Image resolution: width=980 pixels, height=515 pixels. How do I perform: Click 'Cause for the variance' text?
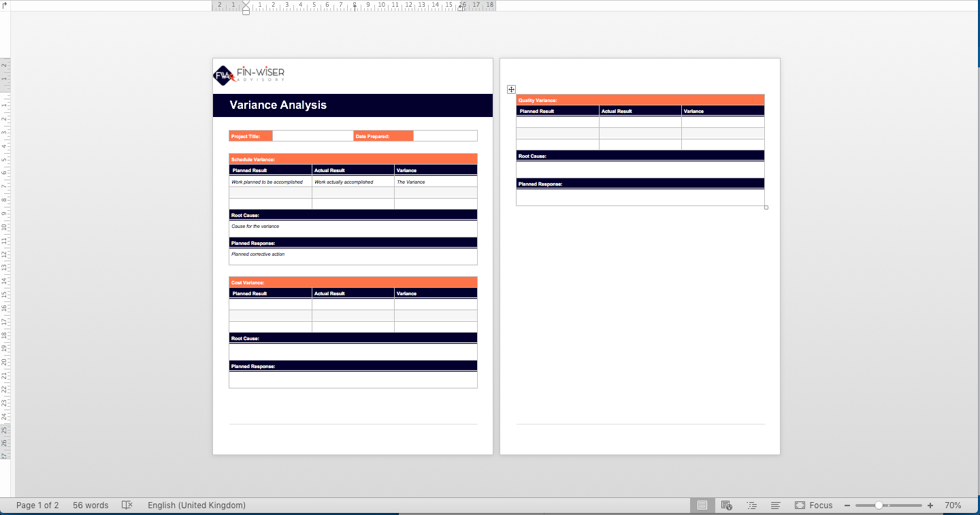[x=255, y=227]
